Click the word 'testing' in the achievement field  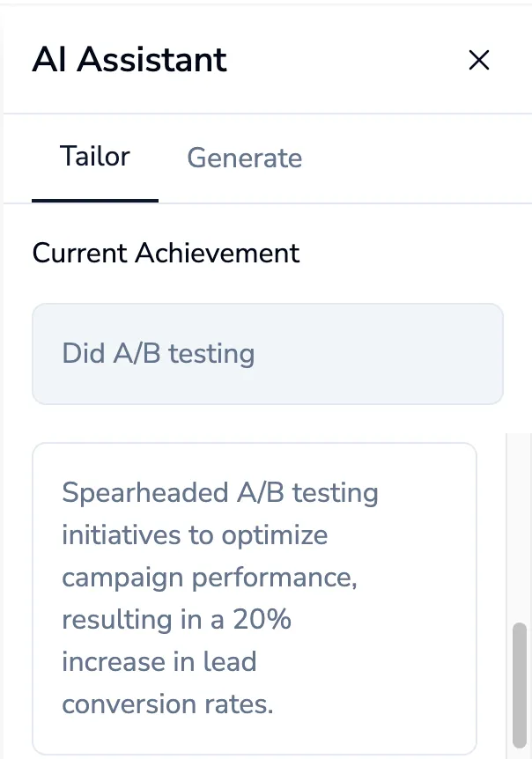(x=211, y=354)
